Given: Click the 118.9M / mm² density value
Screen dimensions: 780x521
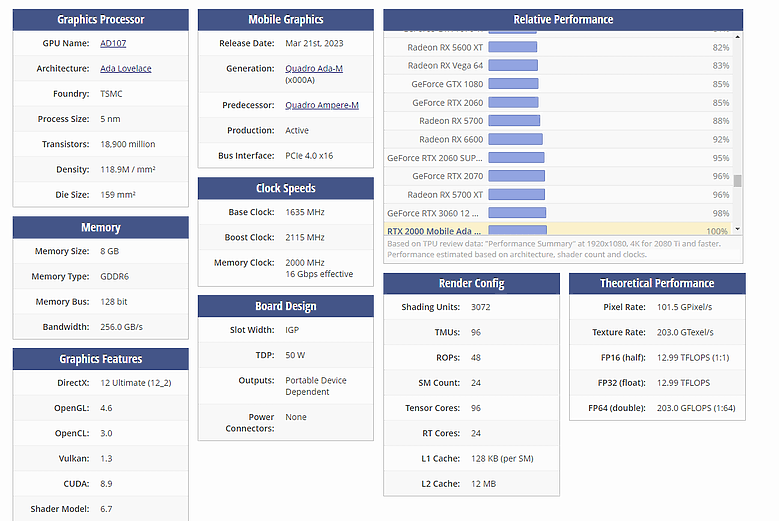Looking at the screenshot, I should pyautogui.click(x=127, y=170).
